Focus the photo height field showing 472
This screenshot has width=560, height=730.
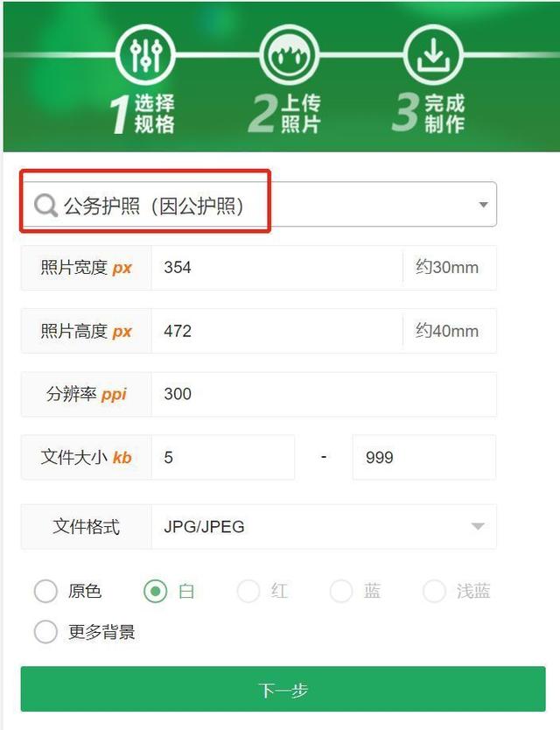click(x=277, y=331)
